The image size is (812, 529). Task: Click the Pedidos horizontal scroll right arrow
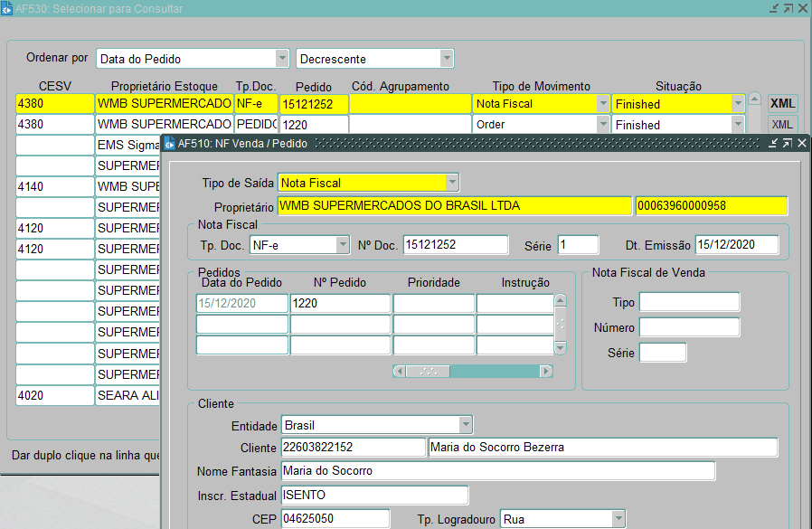[x=545, y=371]
